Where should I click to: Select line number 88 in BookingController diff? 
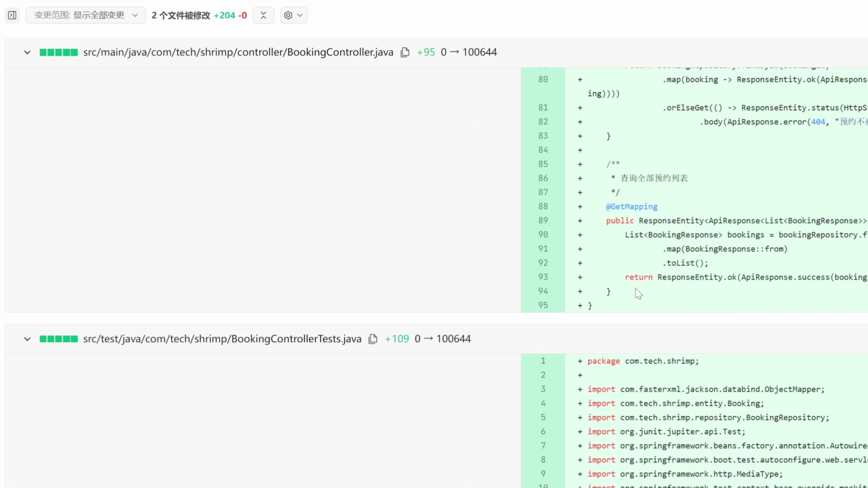(543, 206)
